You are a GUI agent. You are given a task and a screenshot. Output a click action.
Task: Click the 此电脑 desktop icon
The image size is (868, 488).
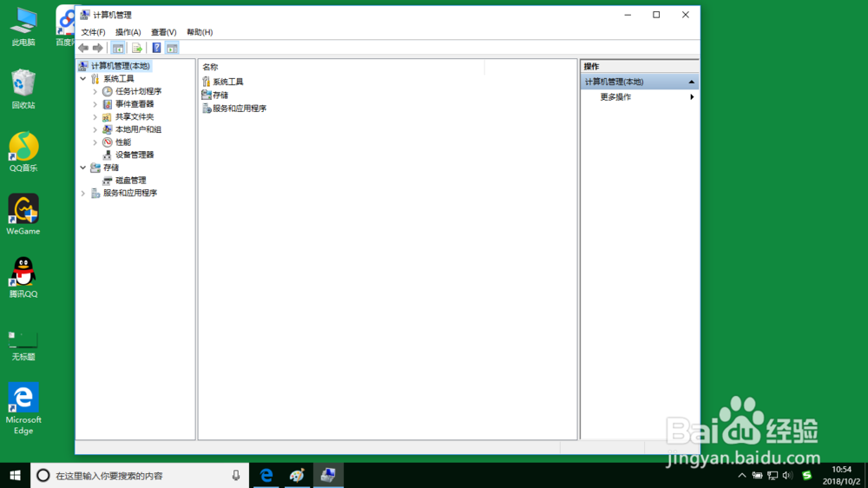(23, 27)
